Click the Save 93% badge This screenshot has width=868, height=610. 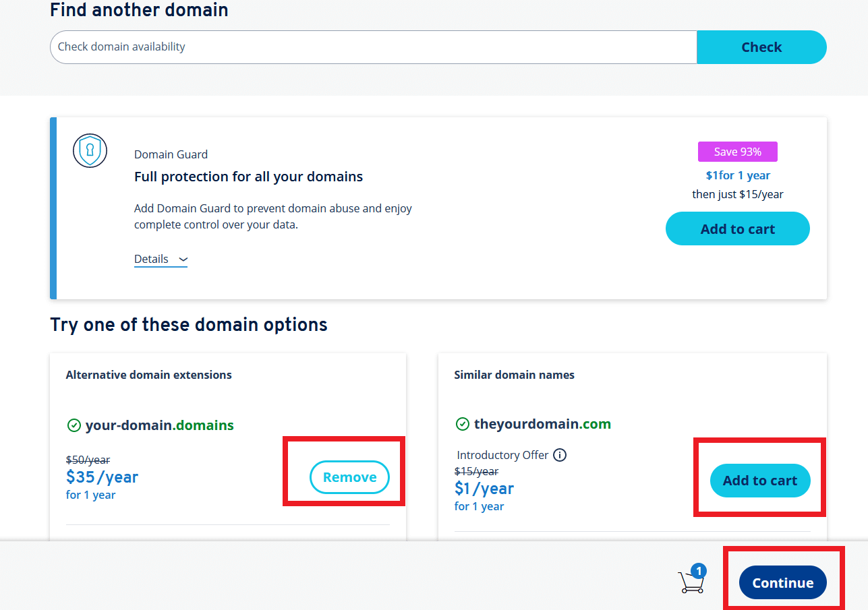tap(737, 152)
